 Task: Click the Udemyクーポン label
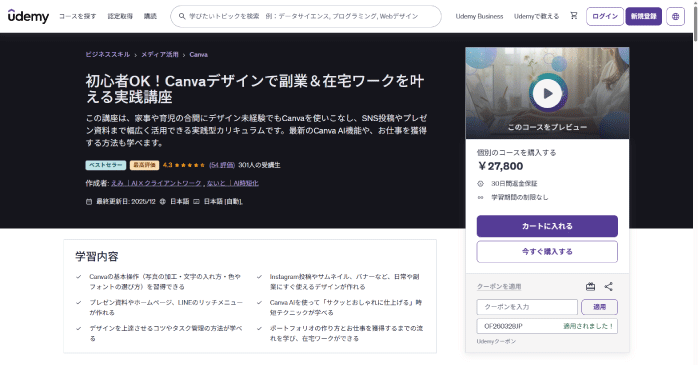(496, 341)
